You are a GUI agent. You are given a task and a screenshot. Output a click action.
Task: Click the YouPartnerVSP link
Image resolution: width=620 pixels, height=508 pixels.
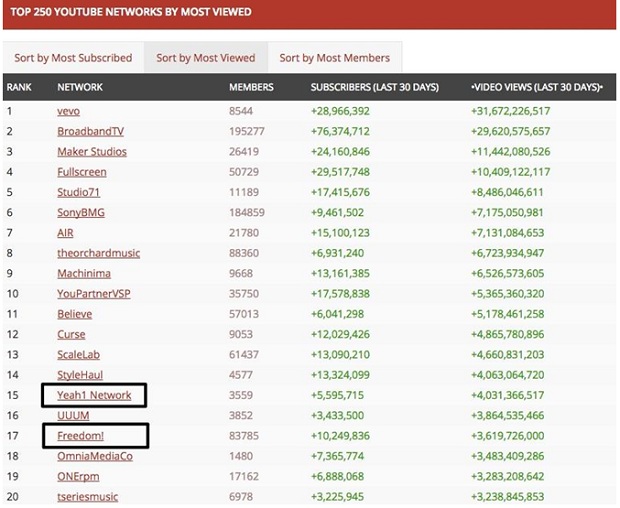[x=94, y=294]
